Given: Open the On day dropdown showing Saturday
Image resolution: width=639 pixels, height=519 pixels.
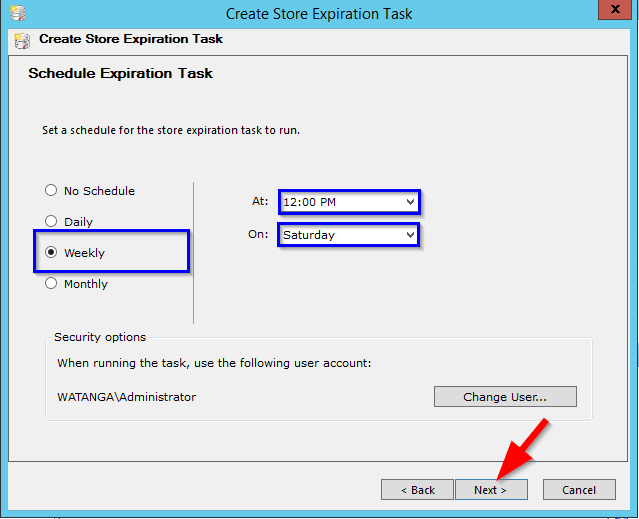Looking at the screenshot, I should [x=349, y=235].
